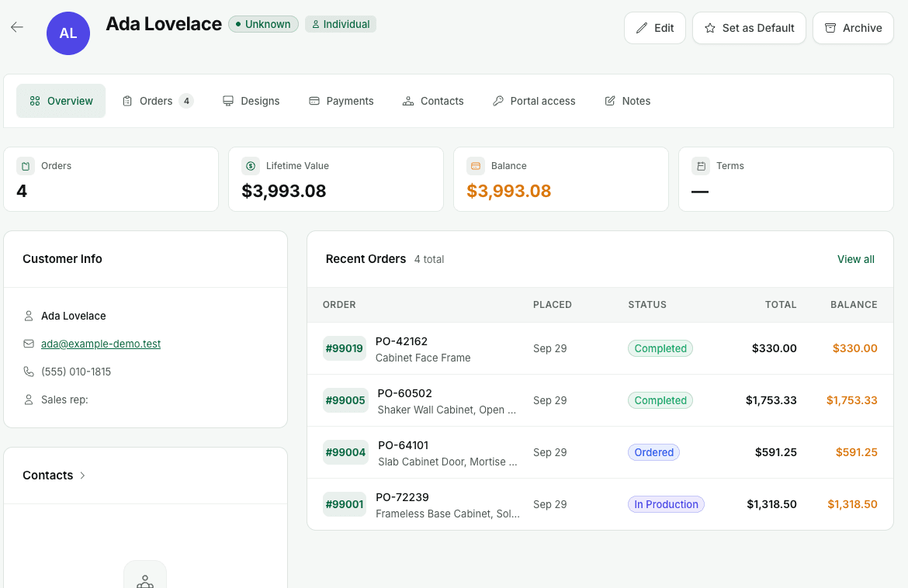Click the $330.00 total value
Image resolution: width=908 pixels, height=588 pixels.
(x=775, y=348)
